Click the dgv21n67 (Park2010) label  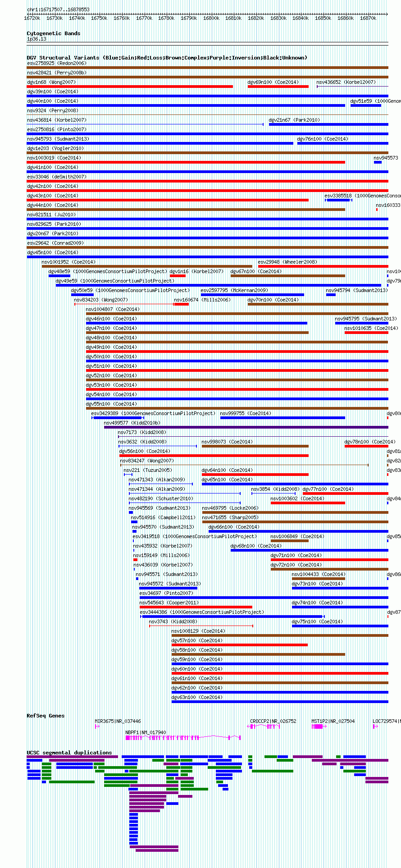[x=294, y=120]
